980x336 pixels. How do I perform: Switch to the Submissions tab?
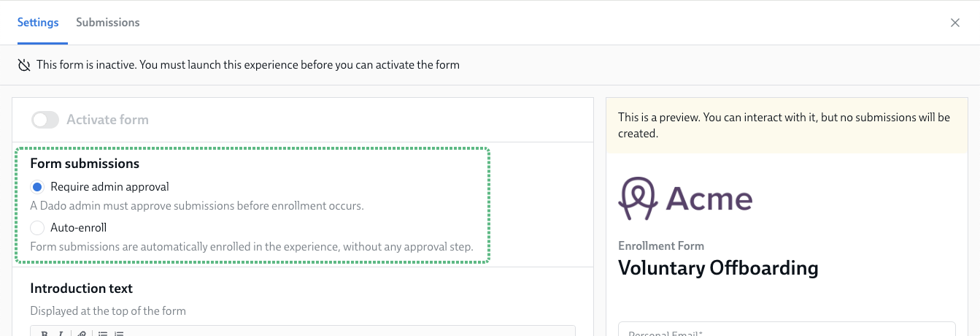(108, 23)
